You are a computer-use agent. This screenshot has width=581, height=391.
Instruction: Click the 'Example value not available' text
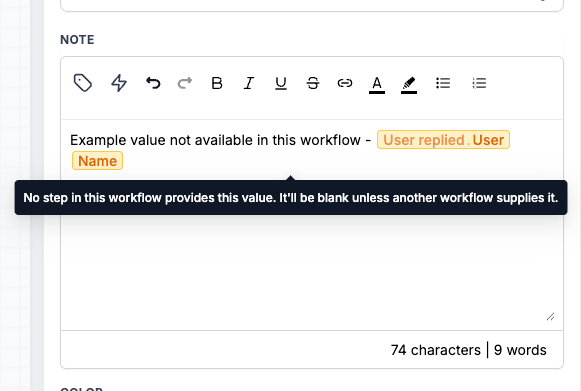tap(162, 140)
